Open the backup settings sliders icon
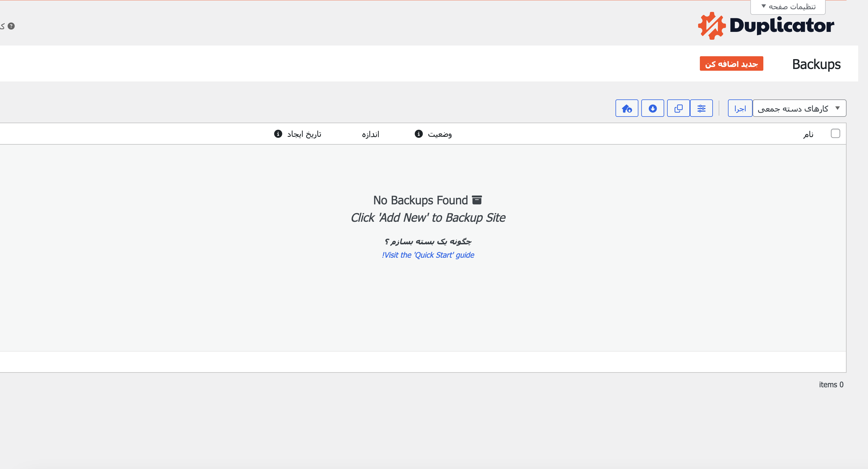Image resolution: width=868 pixels, height=469 pixels. 701,108
